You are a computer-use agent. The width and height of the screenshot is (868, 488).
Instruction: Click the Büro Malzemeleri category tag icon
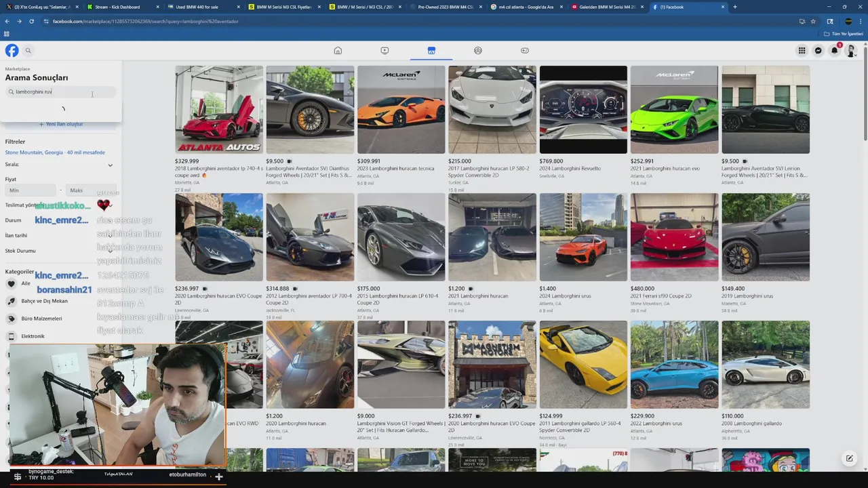(12, 319)
